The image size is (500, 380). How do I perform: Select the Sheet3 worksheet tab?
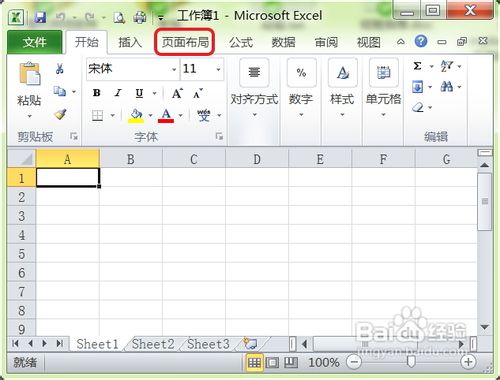(x=208, y=344)
